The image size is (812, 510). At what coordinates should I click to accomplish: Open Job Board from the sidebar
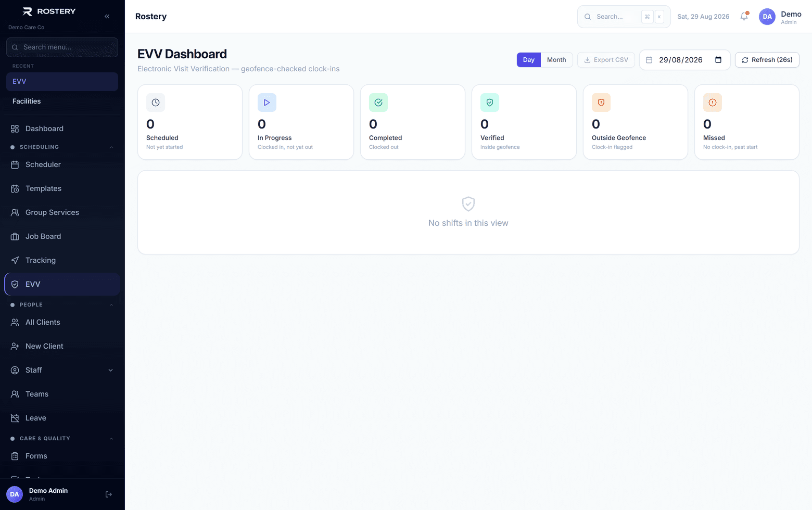62,236
